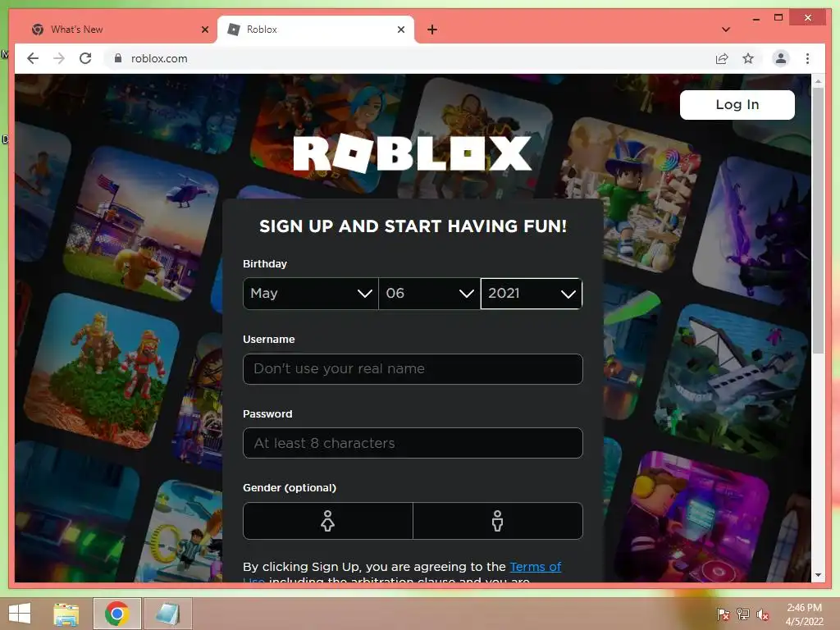Open the birthday month dropdown showing May
This screenshot has width=840, height=630.
point(311,294)
